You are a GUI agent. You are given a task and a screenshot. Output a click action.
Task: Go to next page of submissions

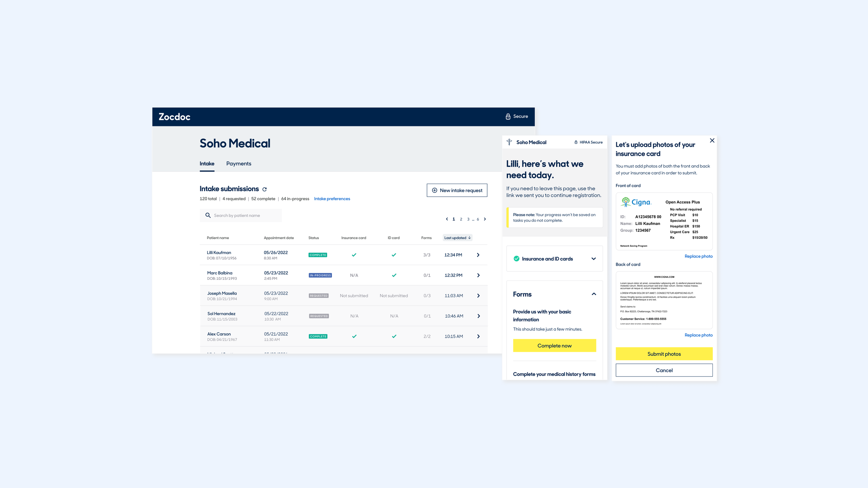click(x=485, y=219)
